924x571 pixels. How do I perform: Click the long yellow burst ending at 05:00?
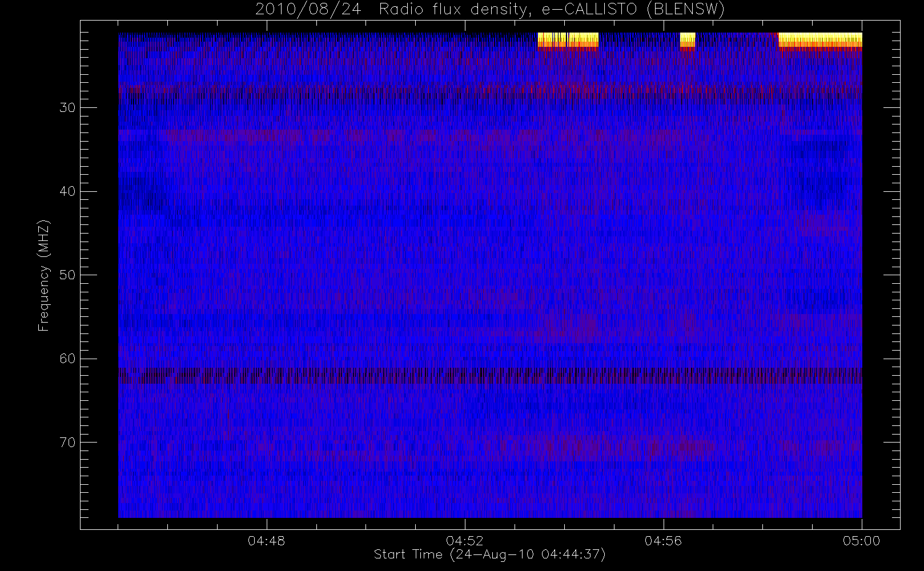[820, 42]
